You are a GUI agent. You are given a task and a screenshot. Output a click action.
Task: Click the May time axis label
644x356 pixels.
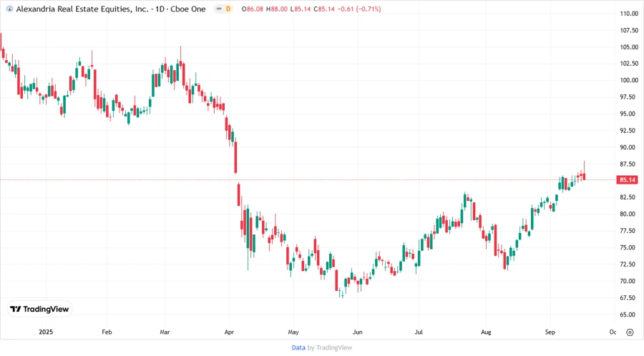pos(293,332)
